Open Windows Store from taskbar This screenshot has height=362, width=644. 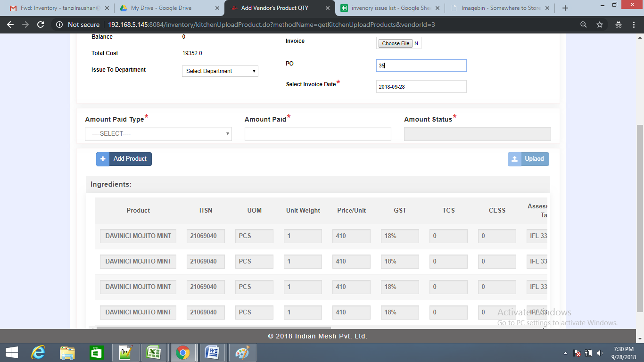coord(96,353)
